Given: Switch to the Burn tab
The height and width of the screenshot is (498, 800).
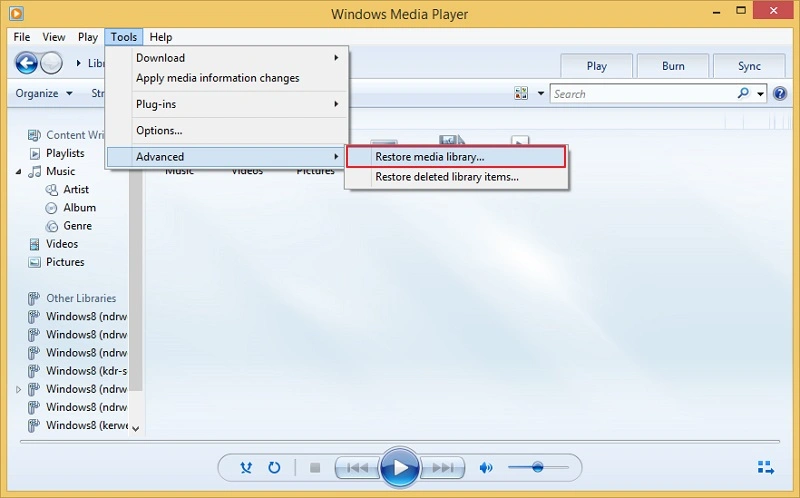Looking at the screenshot, I should tap(673, 66).
